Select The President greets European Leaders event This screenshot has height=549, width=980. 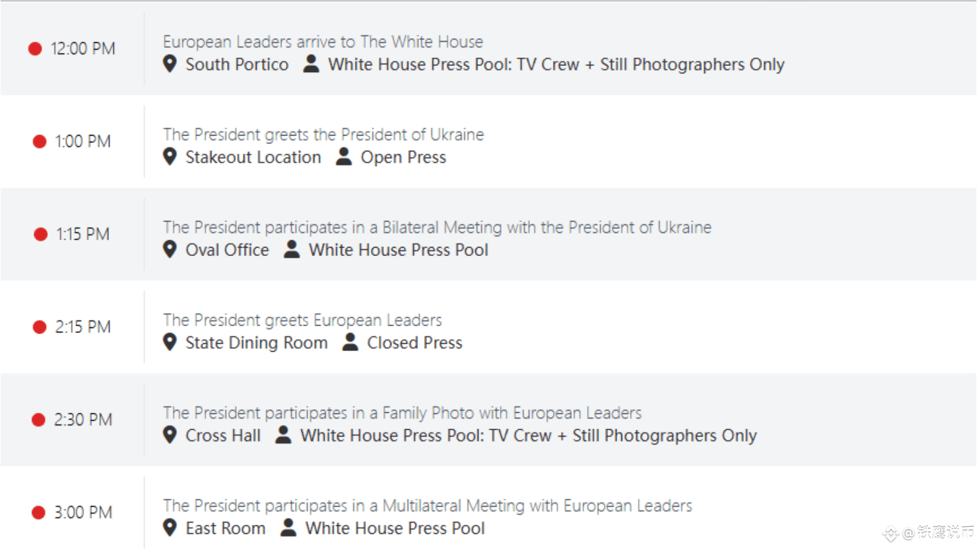click(x=302, y=320)
